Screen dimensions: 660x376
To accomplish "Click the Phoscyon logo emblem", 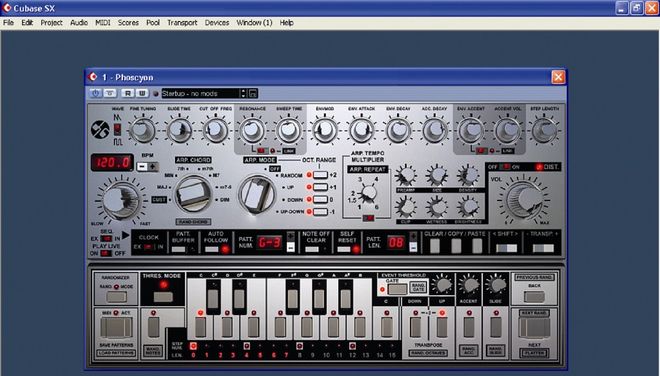I will pyautogui.click(x=100, y=129).
